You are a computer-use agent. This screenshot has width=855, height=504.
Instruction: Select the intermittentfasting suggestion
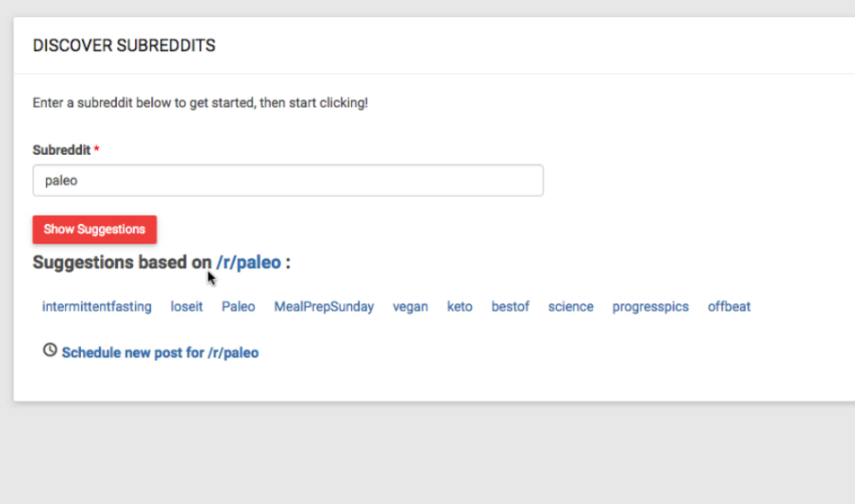[x=97, y=307]
